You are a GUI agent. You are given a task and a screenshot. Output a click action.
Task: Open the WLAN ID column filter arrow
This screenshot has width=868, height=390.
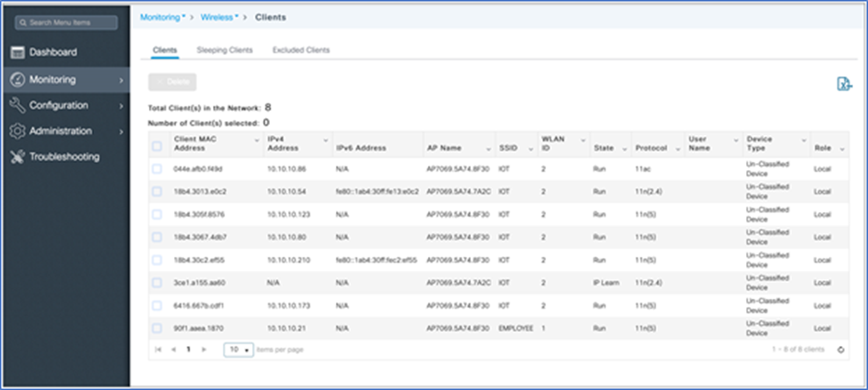click(x=583, y=141)
